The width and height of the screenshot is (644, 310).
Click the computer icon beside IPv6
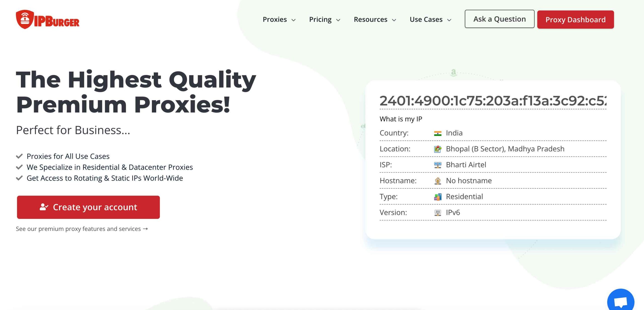pyautogui.click(x=437, y=213)
